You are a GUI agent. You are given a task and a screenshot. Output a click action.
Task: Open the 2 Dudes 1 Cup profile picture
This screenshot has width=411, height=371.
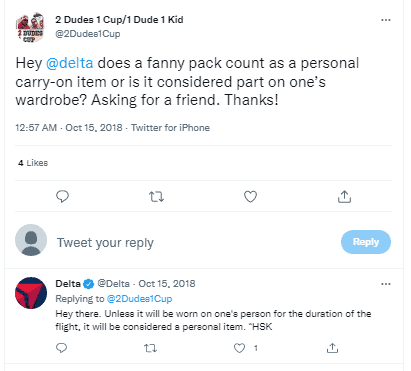tap(31, 28)
